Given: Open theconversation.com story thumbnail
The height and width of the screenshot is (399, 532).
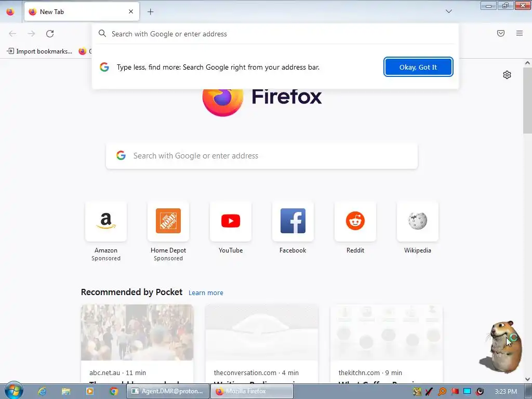Looking at the screenshot, I should [x=262, y=332].
